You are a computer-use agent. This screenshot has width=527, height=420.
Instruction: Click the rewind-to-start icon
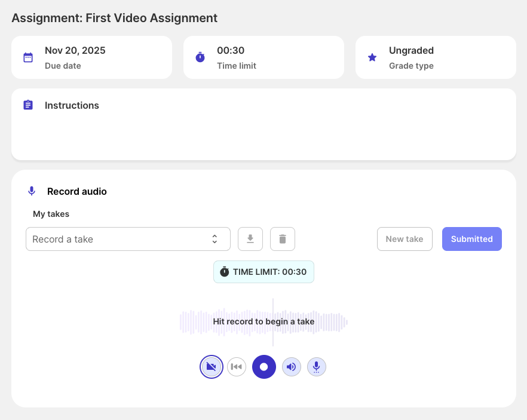click(x=237, y=366)
